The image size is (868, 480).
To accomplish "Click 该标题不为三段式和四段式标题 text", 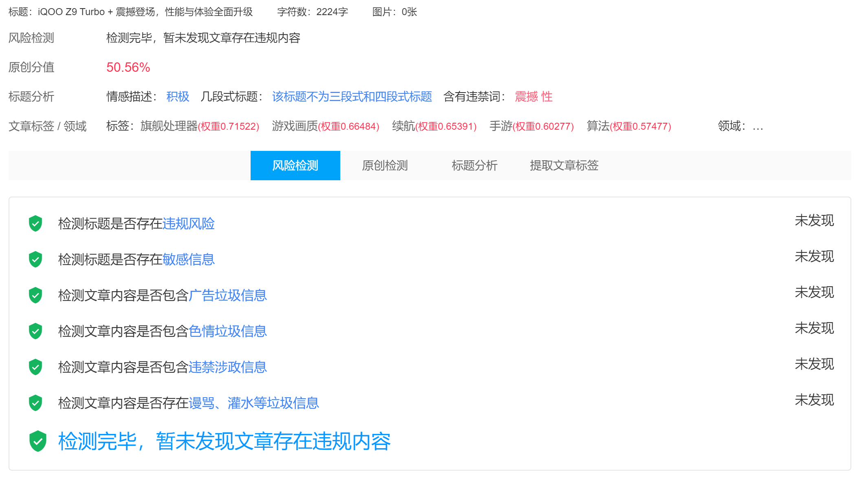I will pos(352,97).
